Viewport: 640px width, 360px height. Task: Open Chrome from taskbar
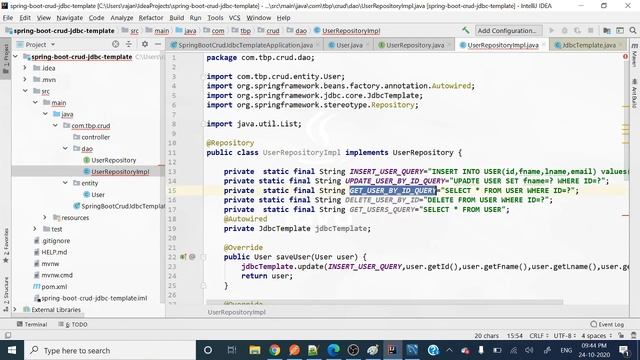275,350
